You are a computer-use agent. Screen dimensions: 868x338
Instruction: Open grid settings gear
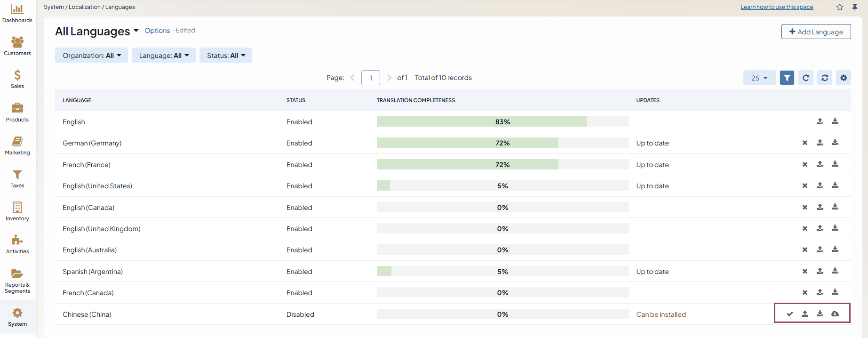844,78
